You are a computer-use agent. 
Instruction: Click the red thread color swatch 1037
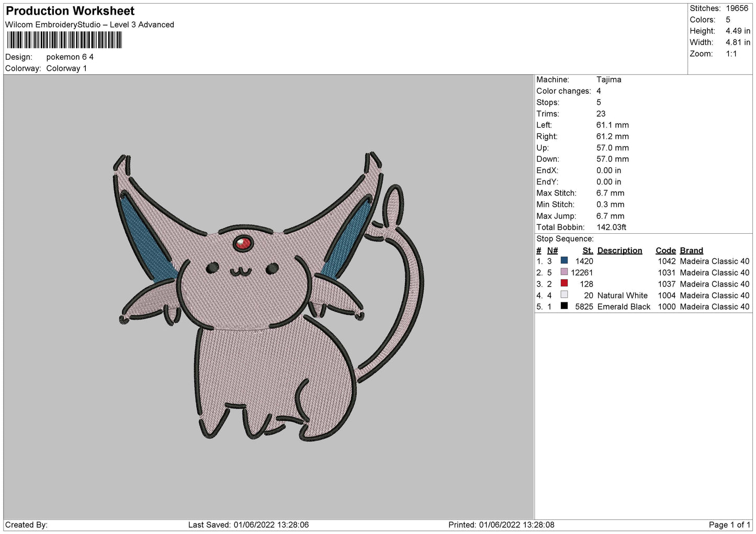[564, 283]
